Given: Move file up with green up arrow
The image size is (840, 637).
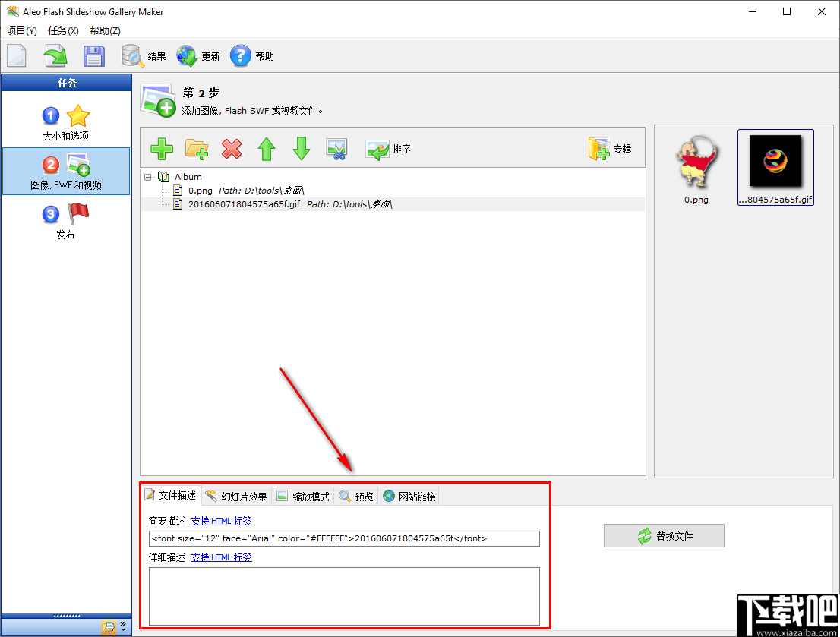Looking at the screenshot, I should click(267, 149).
